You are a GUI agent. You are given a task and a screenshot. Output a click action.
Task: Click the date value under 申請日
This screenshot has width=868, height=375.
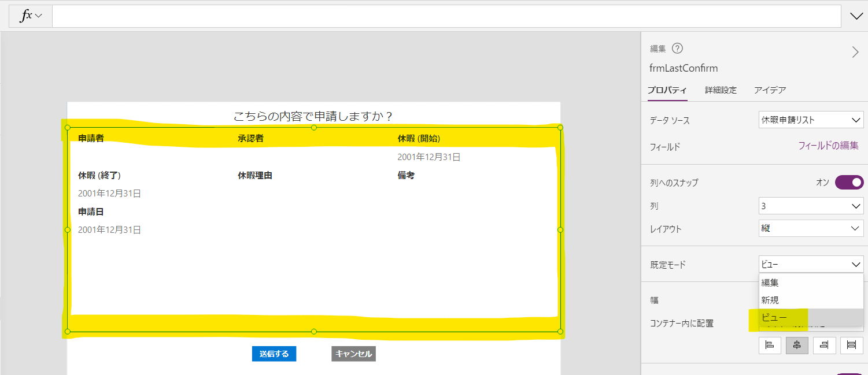109,229
